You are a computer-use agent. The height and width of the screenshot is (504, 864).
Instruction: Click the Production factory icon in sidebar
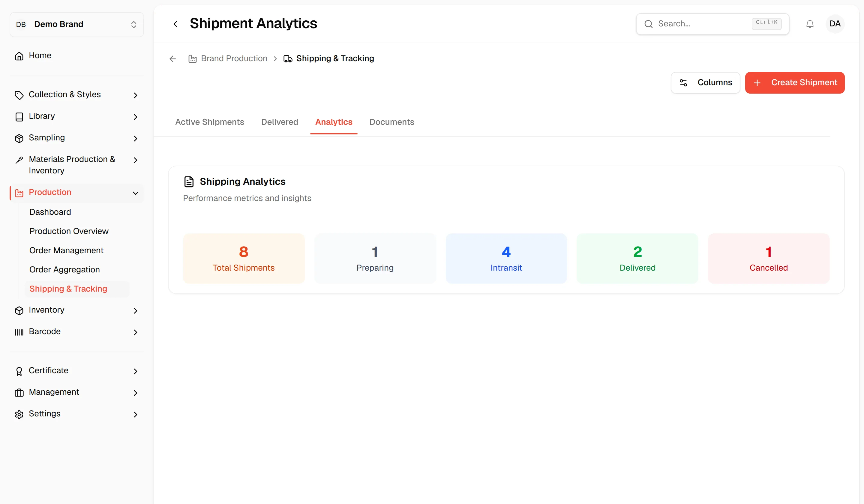point(19,193)
